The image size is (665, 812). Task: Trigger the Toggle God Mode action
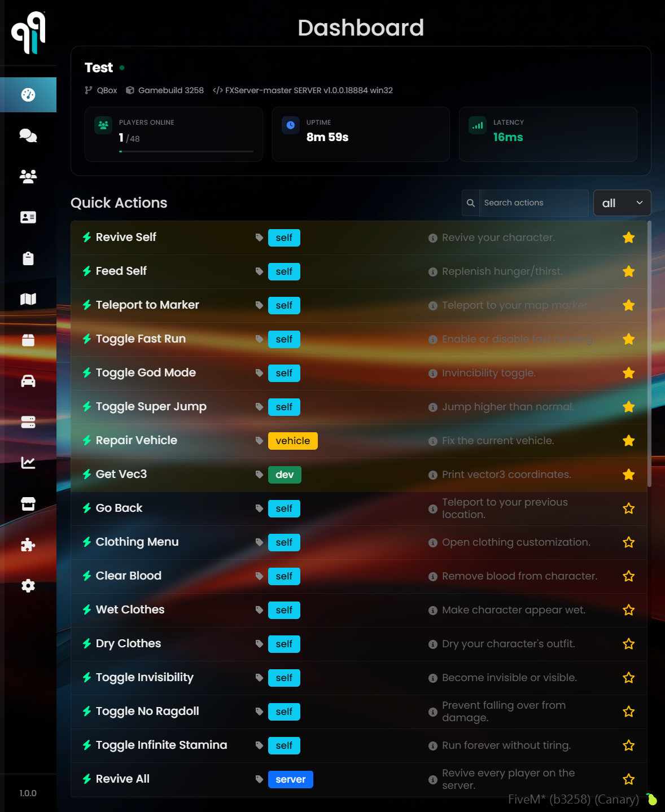coord(146,373)
